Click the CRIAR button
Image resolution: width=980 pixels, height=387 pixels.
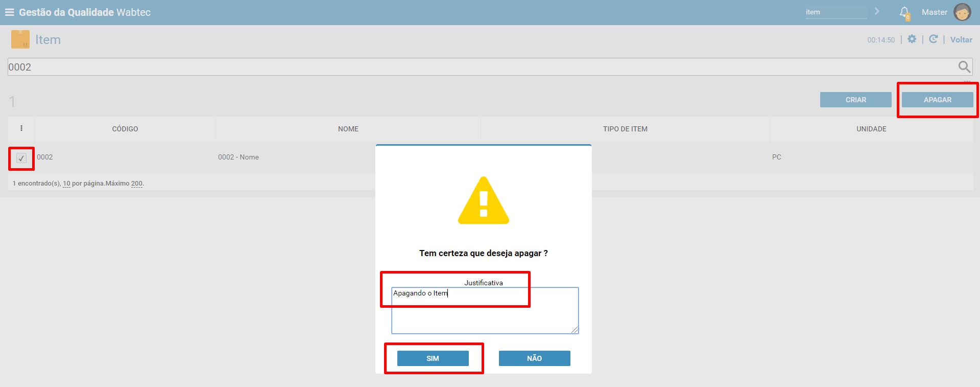(856, 100)
